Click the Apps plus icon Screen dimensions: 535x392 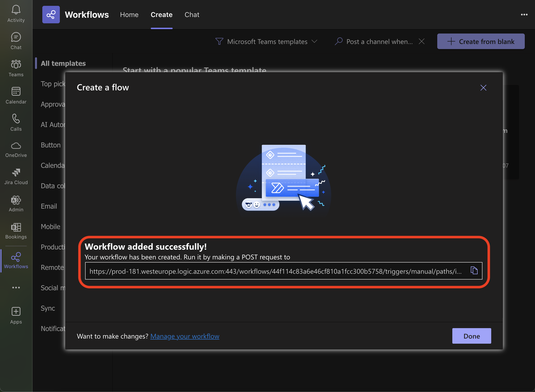tap(16, 315)
